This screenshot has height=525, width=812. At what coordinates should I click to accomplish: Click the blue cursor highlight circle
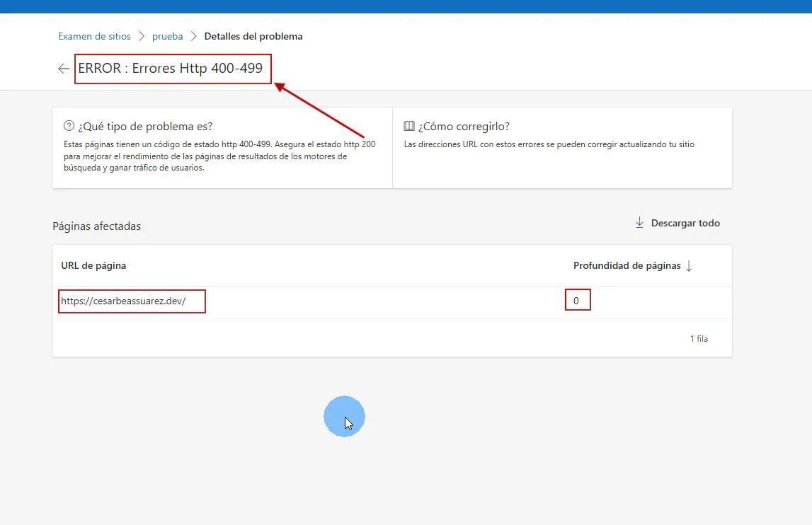345,416
